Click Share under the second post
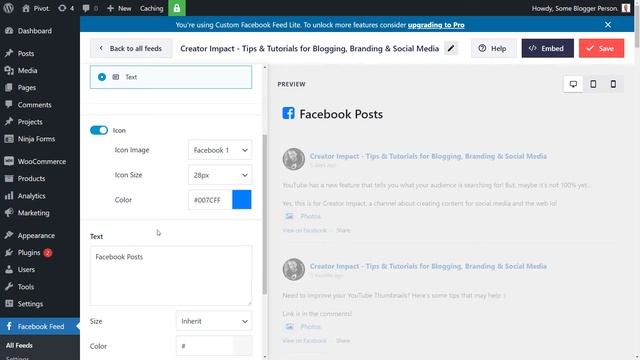Image resolution: width=640 pixels, height=360 pixels. pos(343,340)
